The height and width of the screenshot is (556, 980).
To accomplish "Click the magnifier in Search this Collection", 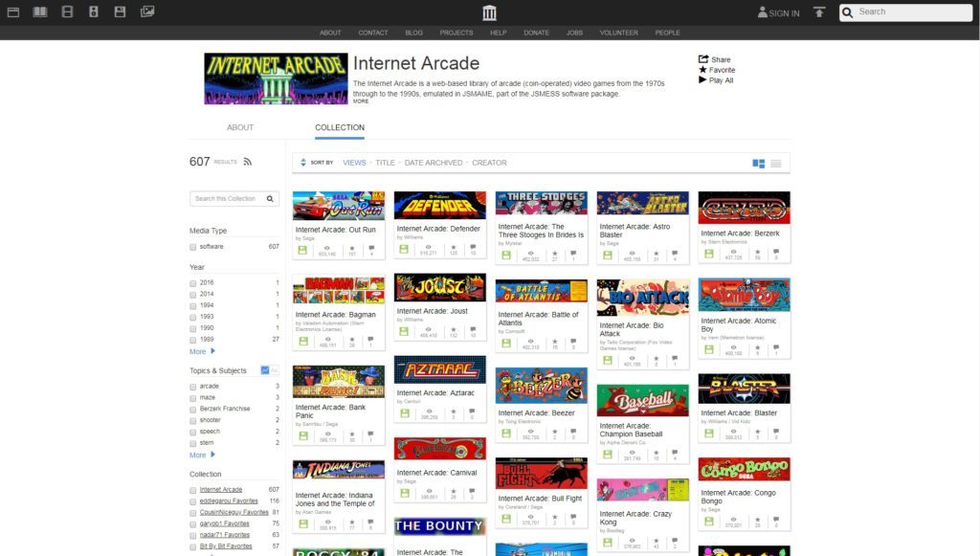I will (270, 199).
